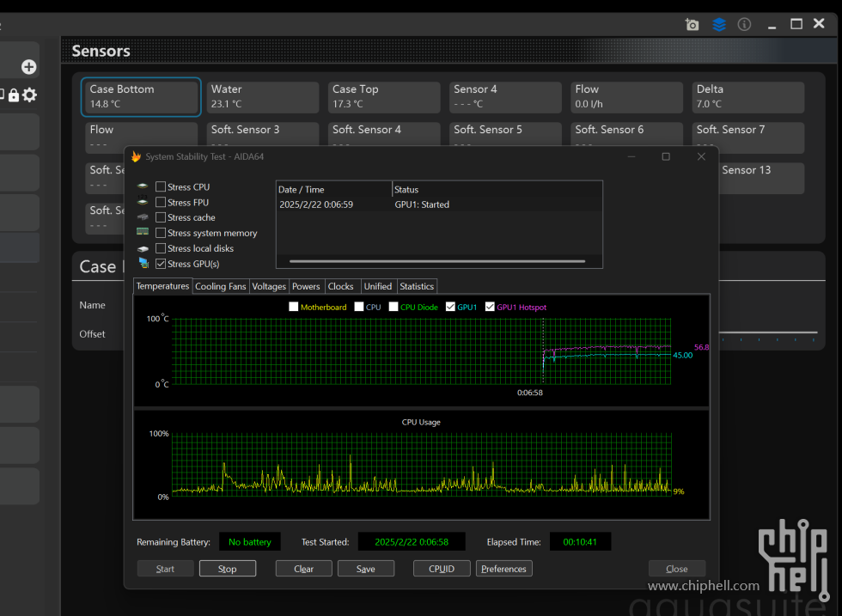Click the lock icon in sidebar
Screen dimensions: 842x616
pyautogui.click(x=14, y=95)
